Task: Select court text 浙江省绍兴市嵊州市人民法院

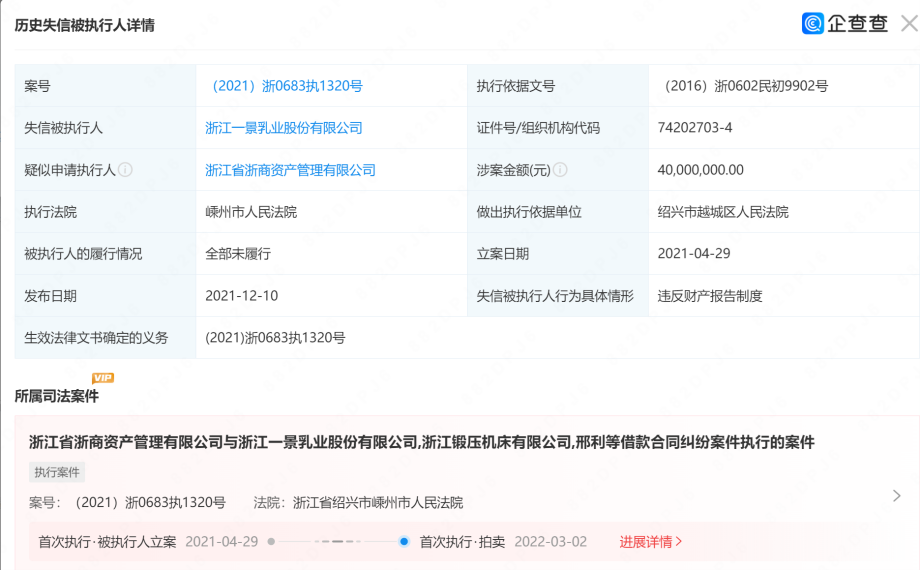Action: coord(378,502)
